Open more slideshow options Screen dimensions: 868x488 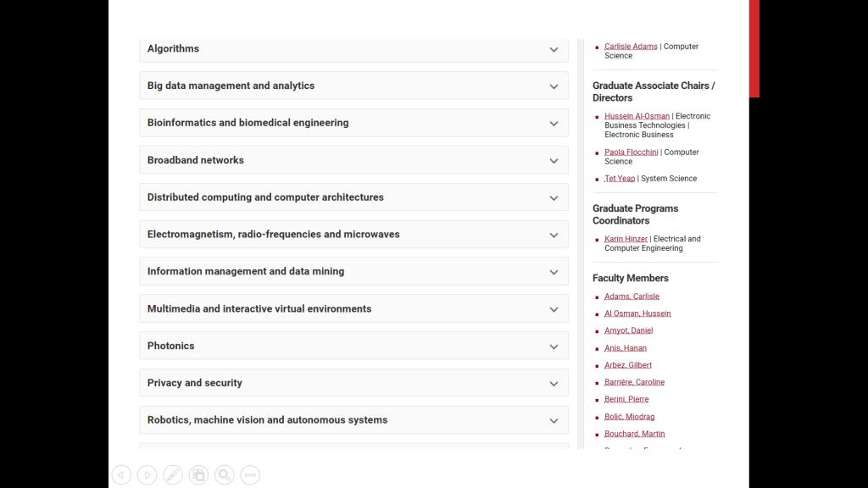pos(250,475)
